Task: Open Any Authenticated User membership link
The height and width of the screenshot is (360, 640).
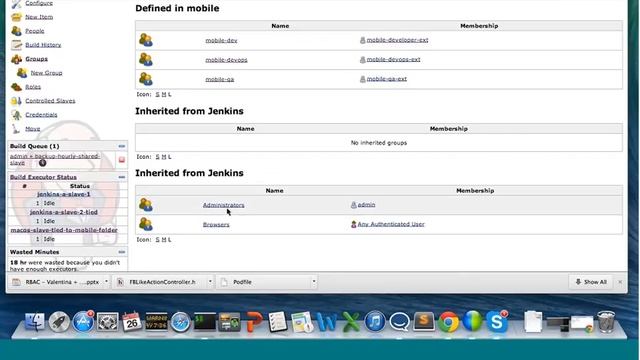Action: point(391,224)
